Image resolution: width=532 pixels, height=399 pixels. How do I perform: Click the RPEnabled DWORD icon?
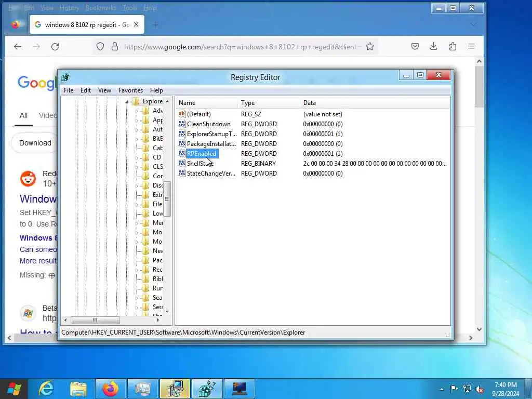coord(182,153)
